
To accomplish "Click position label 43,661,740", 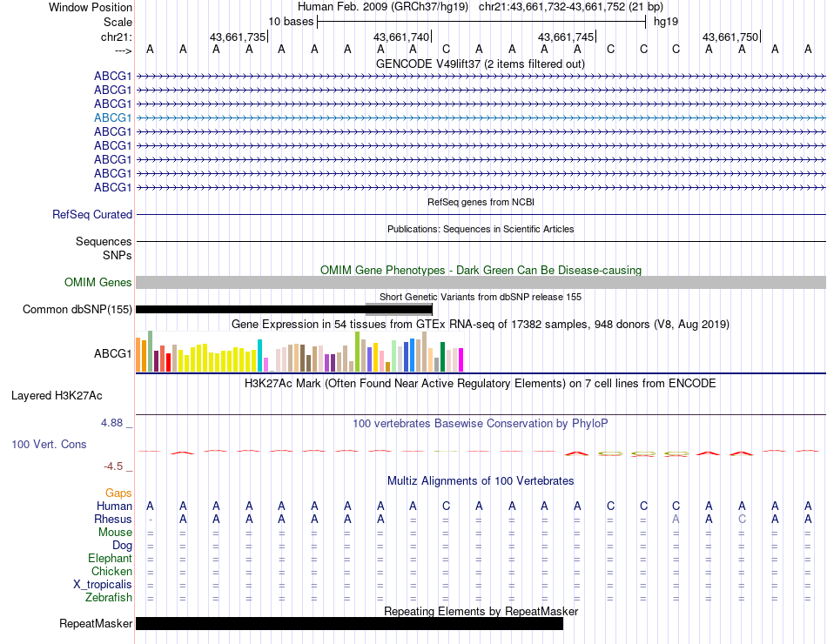I will tap(401, 37).
